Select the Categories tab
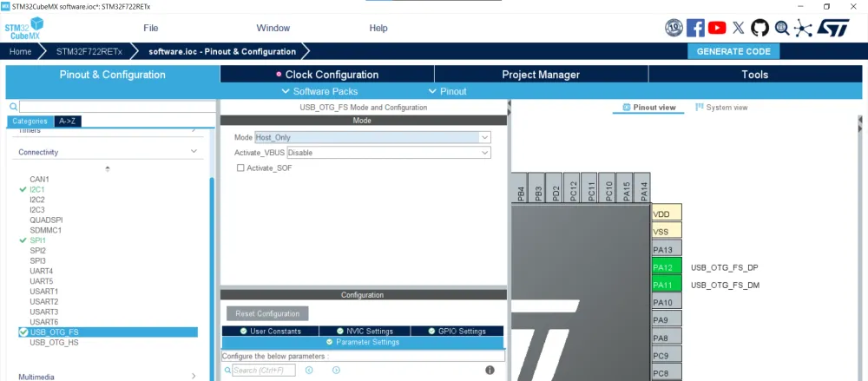This screenshot has width=868, height=381. 30,122
